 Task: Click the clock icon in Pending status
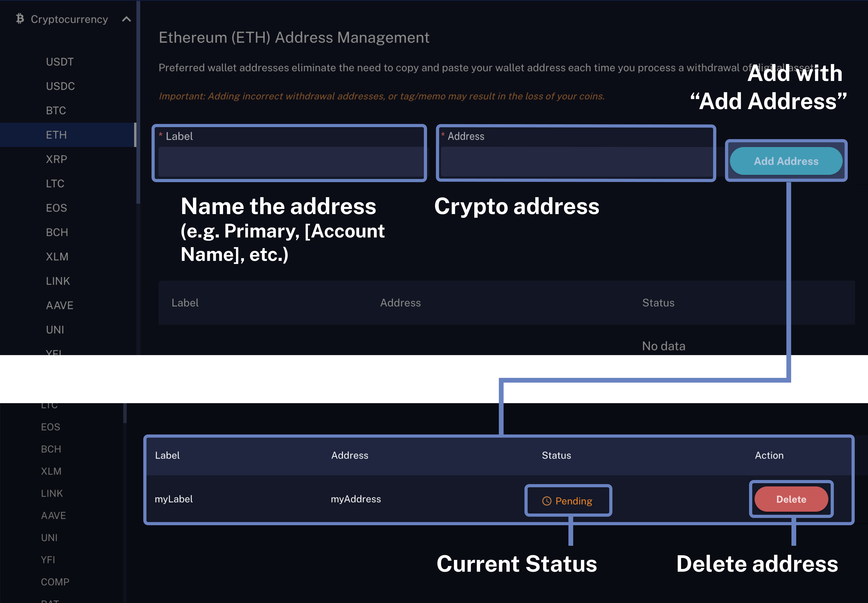(x=546, y=501)
